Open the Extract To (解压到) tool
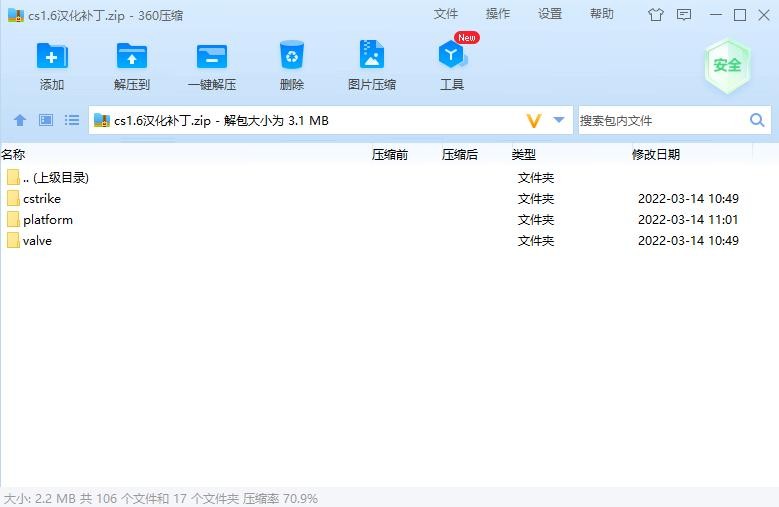Viewport: 779px width, 507px height. click(x=132, y=57)
